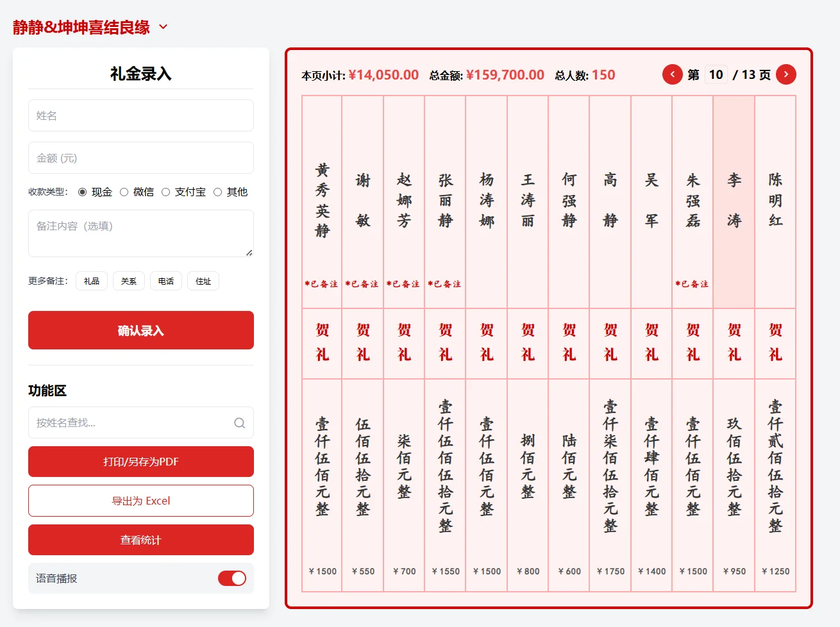The height and width of the screenshot is (627, 840).
Task: Add a 关系 remark tag
Action: [x=128, y=281]
